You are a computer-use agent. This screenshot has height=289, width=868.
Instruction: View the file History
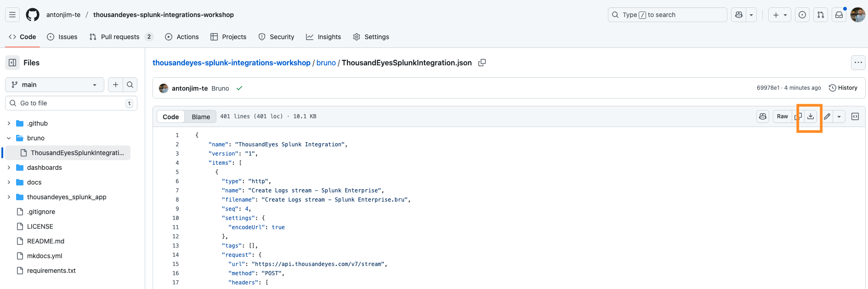pyautogui.click(x=843, y=88)
